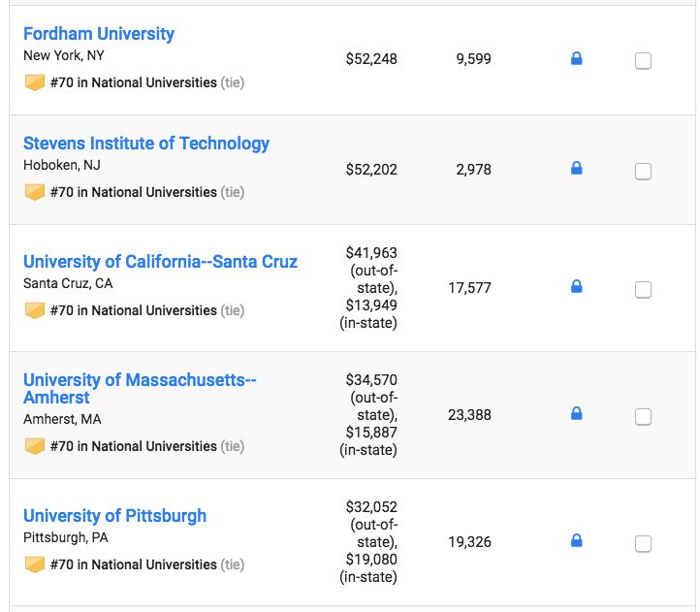Click Fordham University's yellow ranking badge icon
The height and width of the screenshot is (612, 700).
click(x=35, y=82)
